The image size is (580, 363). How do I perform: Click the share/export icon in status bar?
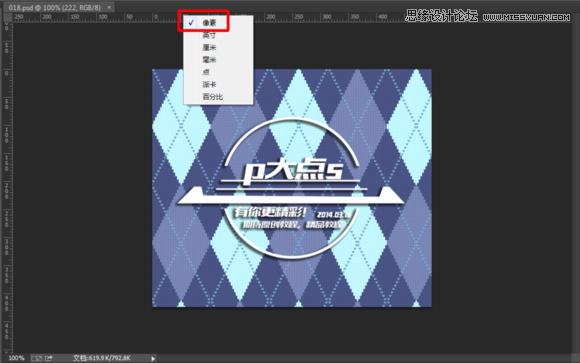point(49,358)
